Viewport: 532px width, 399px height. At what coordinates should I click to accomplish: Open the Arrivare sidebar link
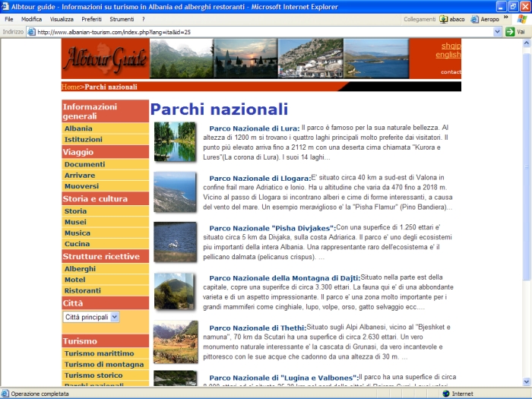click(80, 175)
